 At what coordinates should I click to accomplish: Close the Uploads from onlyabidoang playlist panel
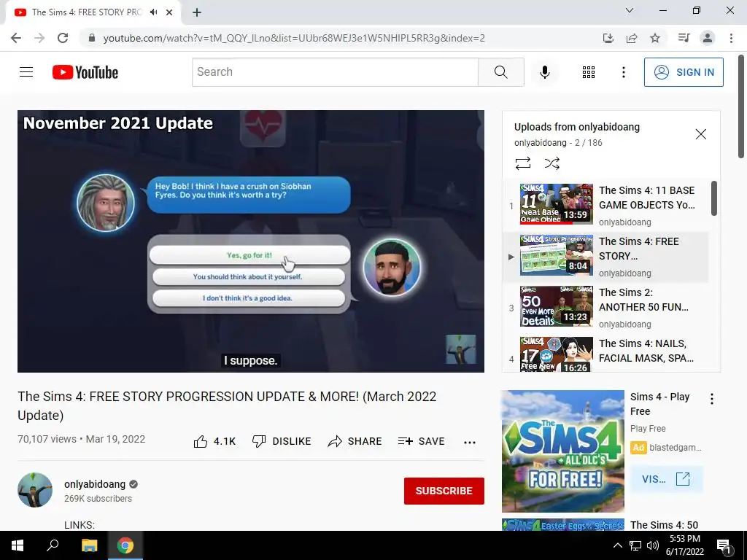click(700, 134)
